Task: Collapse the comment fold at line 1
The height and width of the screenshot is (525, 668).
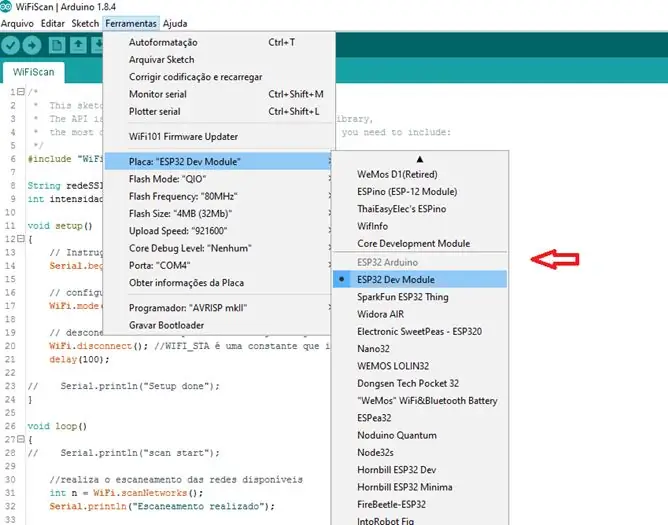Action: 20,92
